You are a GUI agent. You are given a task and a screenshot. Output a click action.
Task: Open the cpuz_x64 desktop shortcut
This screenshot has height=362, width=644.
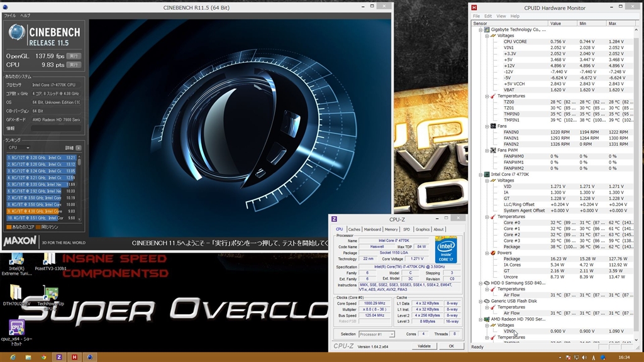click(x=17, y=328)
